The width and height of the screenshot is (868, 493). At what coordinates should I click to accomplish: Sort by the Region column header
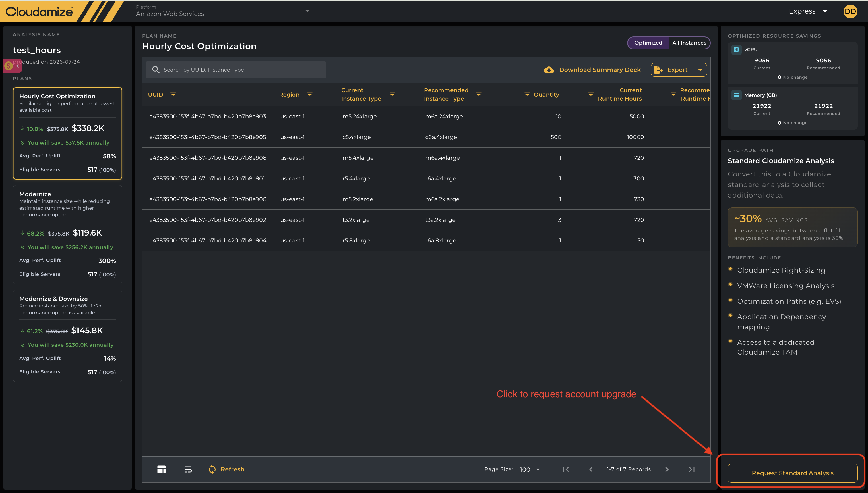coord(289,95)
